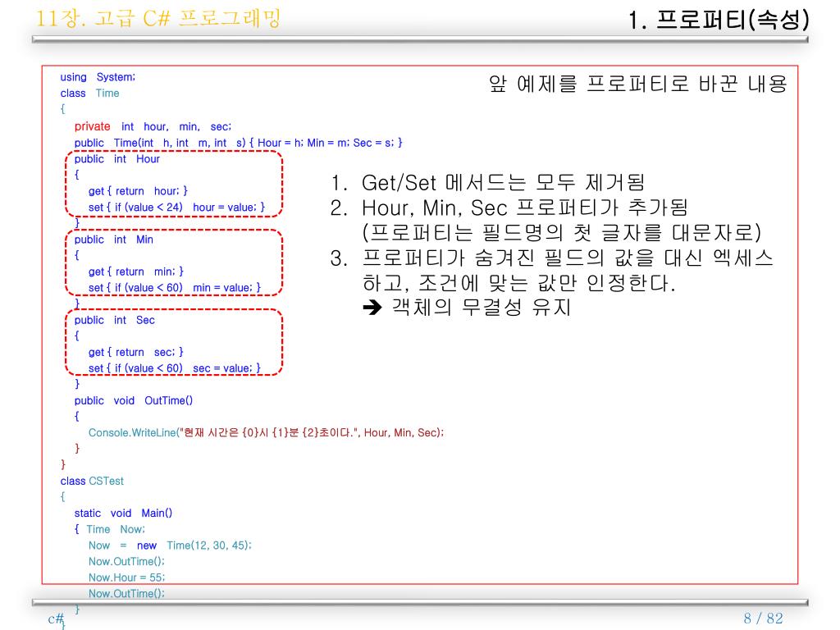
Task: Click the 'Now = new Time(12, 30, 45);' line
Action: (x=170, y=546)
